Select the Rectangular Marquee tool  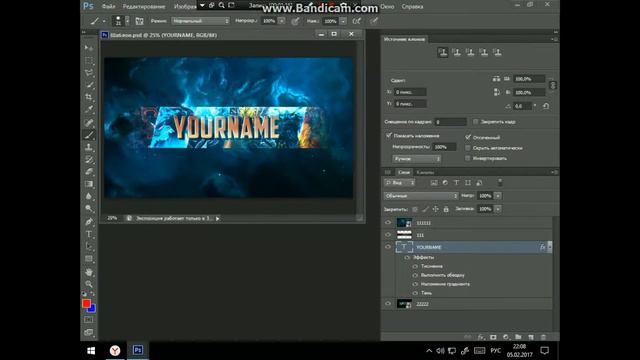coord(89,60)
